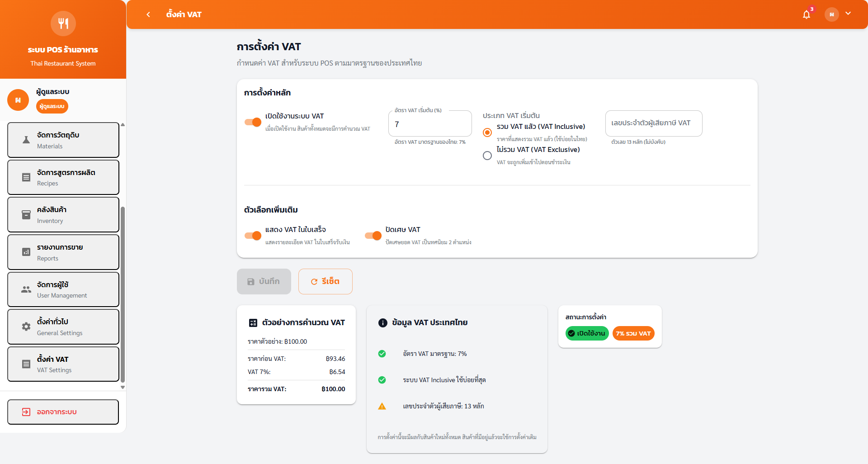Click the back arrow in header
Viewport: 868px width, 464px height.
click(148, 14)
